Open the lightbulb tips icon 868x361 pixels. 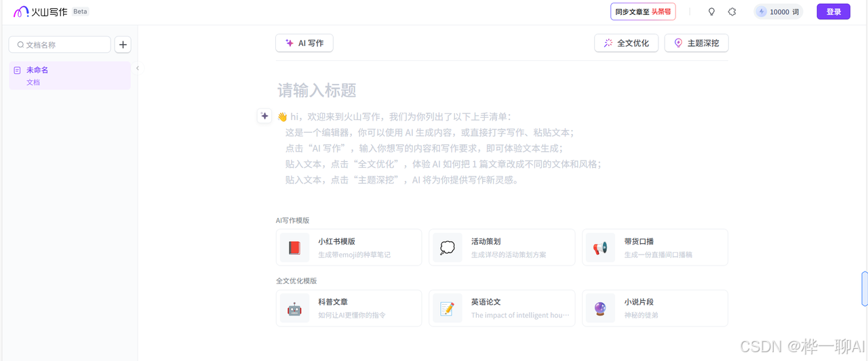711,12
